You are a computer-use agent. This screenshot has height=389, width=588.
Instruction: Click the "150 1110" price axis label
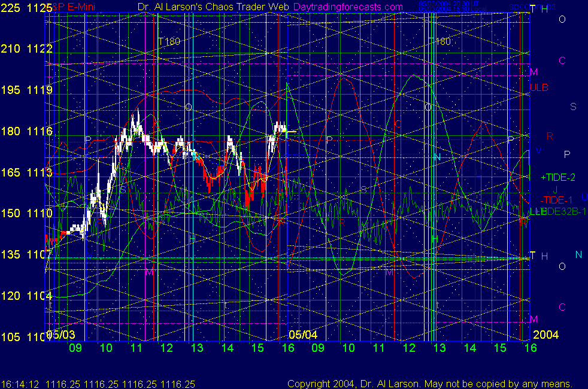coord(26,213)
